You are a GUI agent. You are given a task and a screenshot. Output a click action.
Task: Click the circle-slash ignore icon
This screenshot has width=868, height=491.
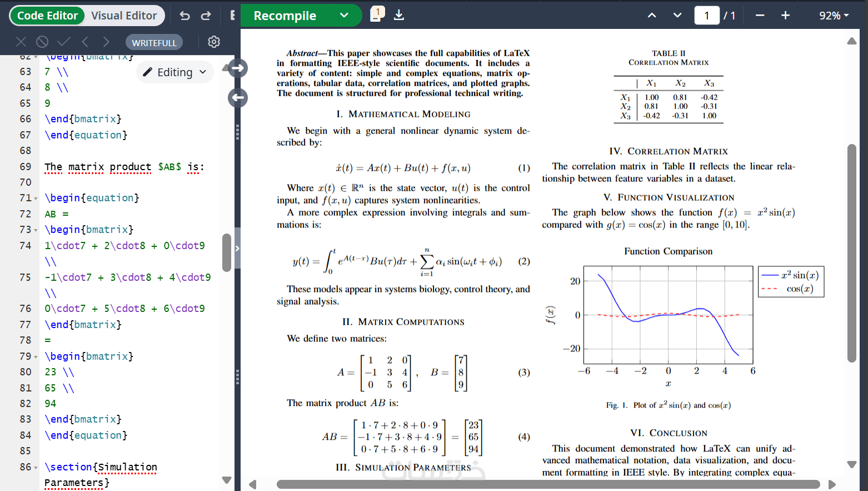pos(42,42)
